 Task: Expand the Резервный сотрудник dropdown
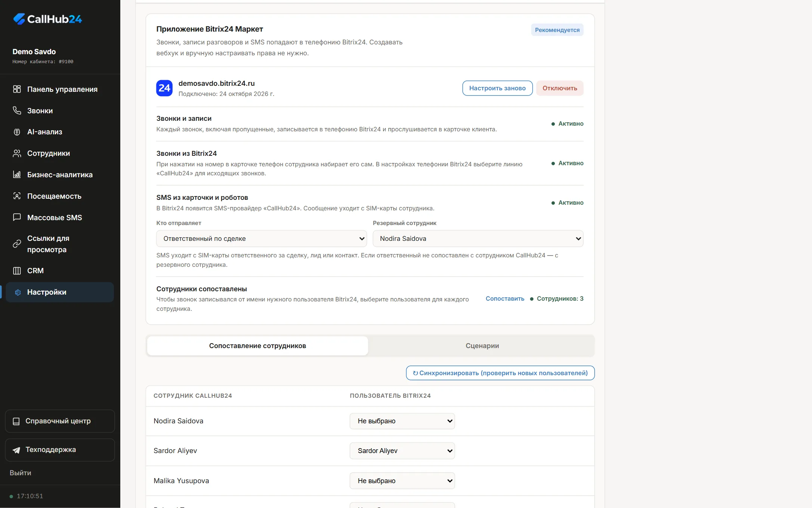(x=478, y=239)
